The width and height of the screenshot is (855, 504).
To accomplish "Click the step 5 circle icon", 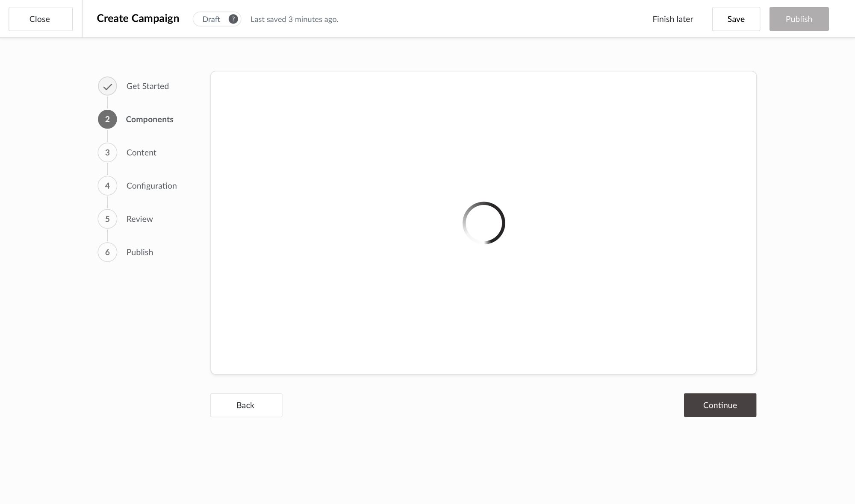I will click(107, 219).
